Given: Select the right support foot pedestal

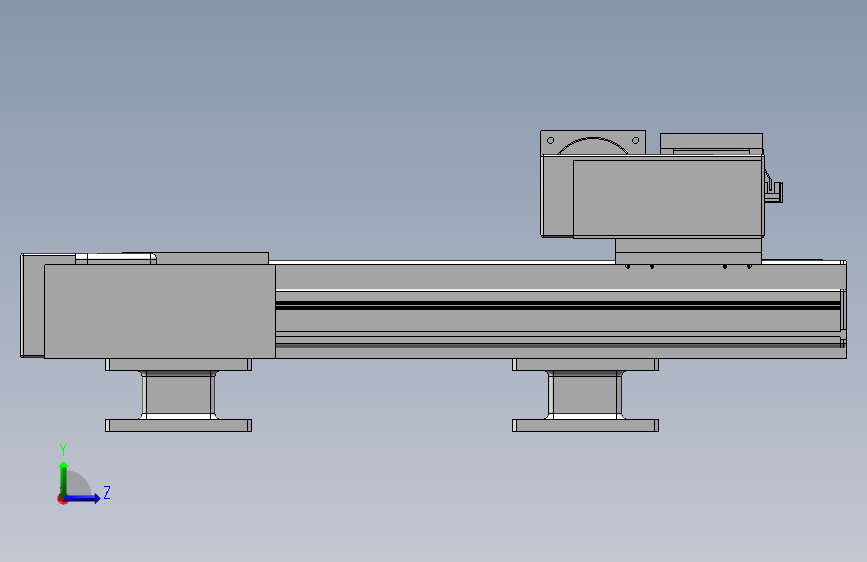Looking at the screenshot, I should [586, 395].
